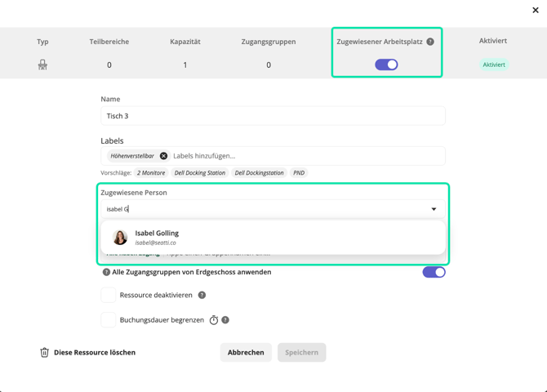Click help icon before Alle Zugangsgruppen
This screenshot has height=392, width=547.
coord(106,272)
